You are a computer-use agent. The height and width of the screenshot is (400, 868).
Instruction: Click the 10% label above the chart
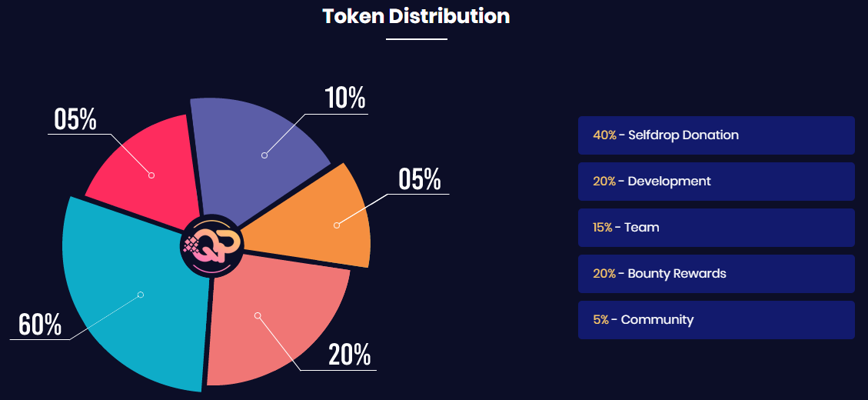(344, 98)
